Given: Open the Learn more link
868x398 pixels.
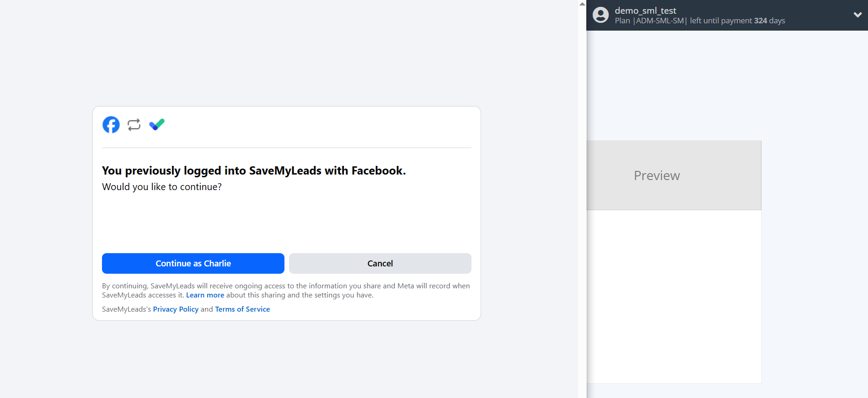Looking at the screenshot, I should [205, 295].
